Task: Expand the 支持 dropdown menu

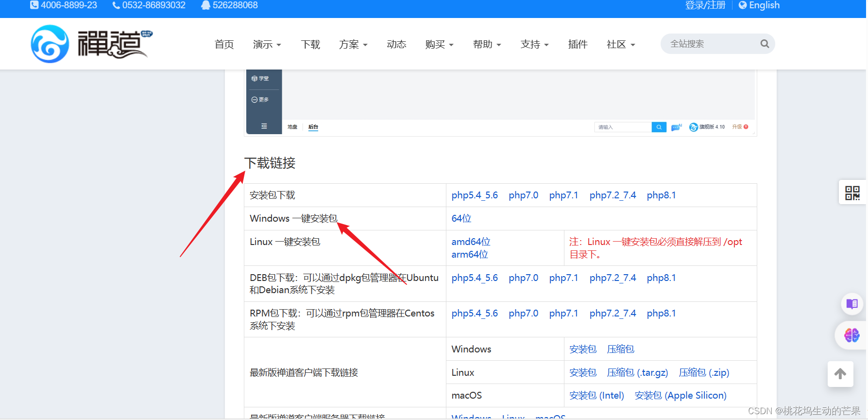Action: click(x=535, y=44)
